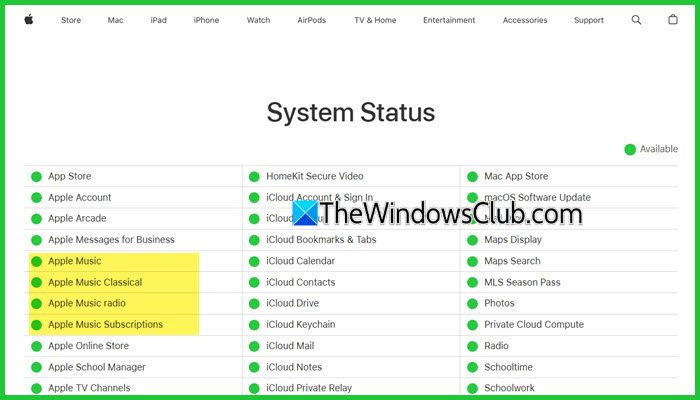Select the HomeKit Secure Video text
The width and height of the screenshot is (700, 400).
tap(315, 176)
